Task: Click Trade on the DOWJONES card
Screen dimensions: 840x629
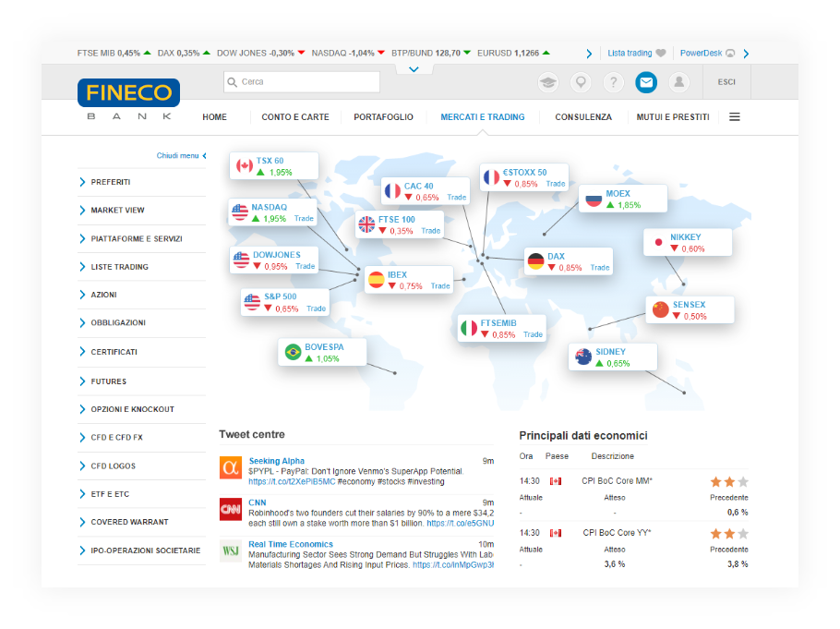Action: [306, 267]
